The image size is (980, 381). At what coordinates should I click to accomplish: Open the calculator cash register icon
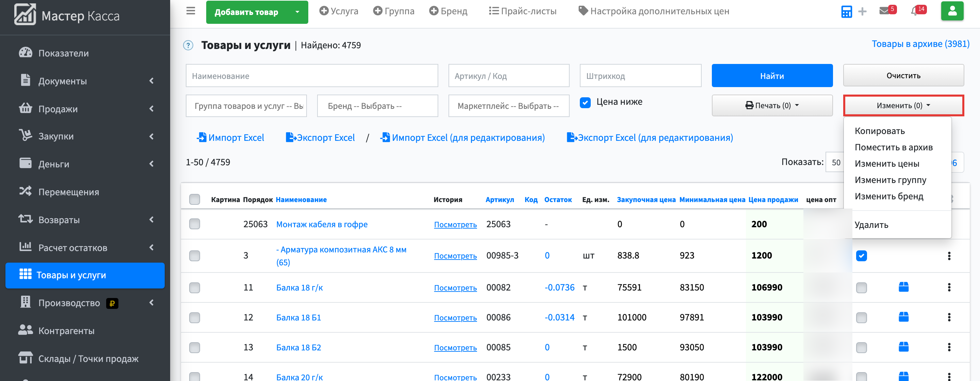(x=847, y=12)
